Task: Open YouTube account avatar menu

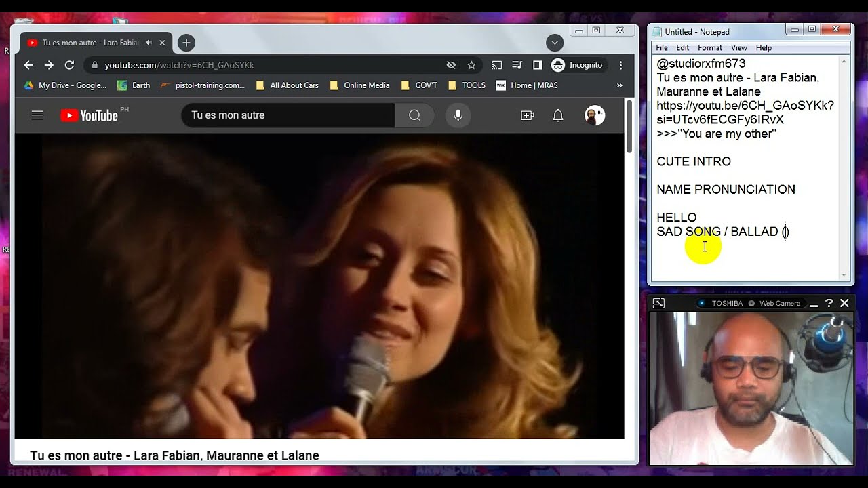Action: point(595,115)
